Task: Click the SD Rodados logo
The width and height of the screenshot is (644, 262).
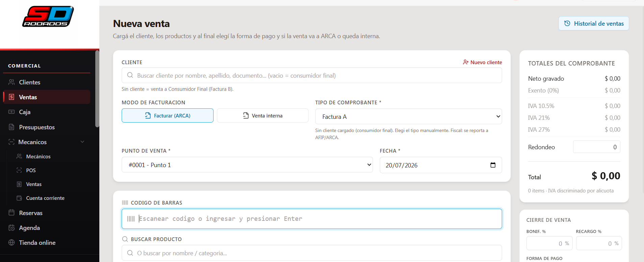Action: point(48,17)
